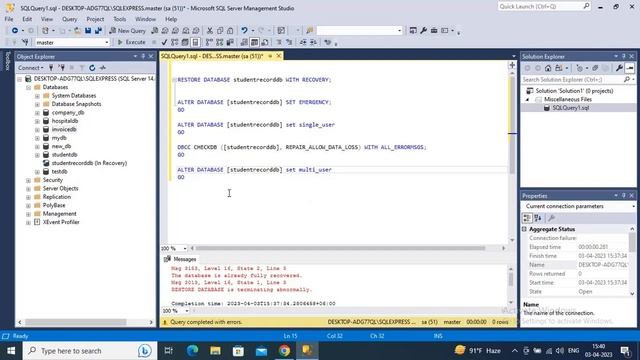Click the editor horizontal scrollbar

pos(340,248)
